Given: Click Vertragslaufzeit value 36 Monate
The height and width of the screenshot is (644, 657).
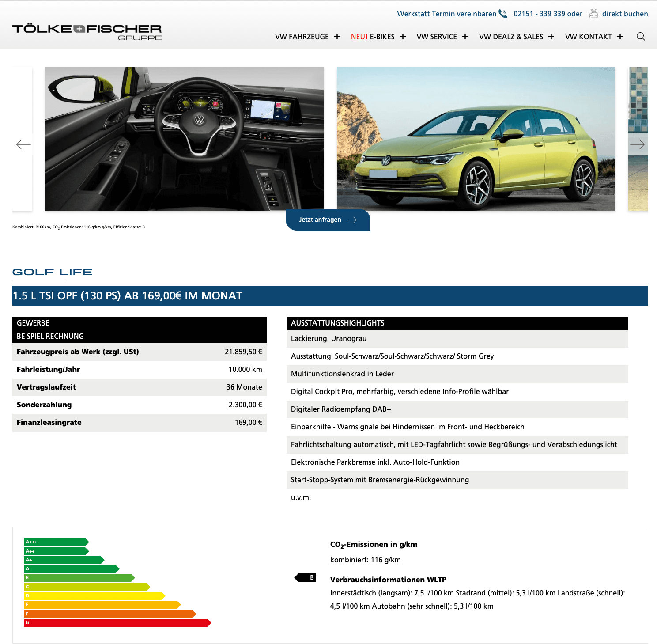Looking at the screenshot, I should click(244, 387).
